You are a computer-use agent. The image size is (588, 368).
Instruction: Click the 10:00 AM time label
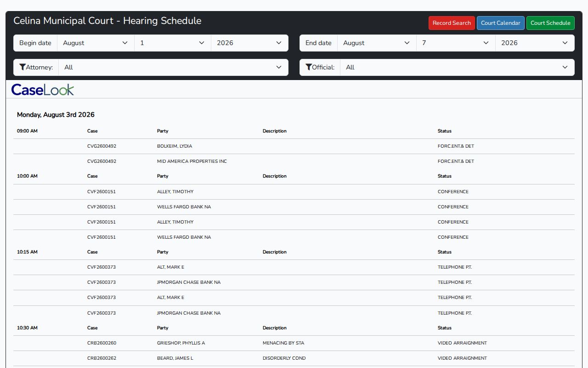coord(27,176)
